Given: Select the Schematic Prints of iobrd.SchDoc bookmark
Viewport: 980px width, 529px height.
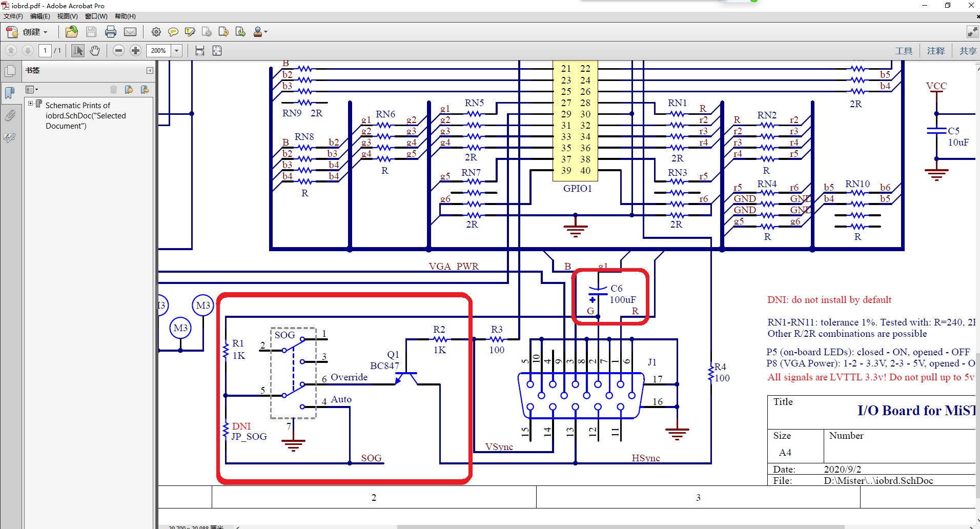Looking at the screenshot, I should 86,115.
